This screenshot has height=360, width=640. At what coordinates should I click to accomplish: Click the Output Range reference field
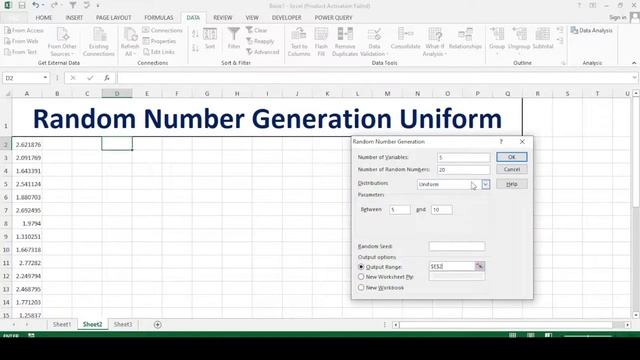pyautogui.click(x=452, y=267)
